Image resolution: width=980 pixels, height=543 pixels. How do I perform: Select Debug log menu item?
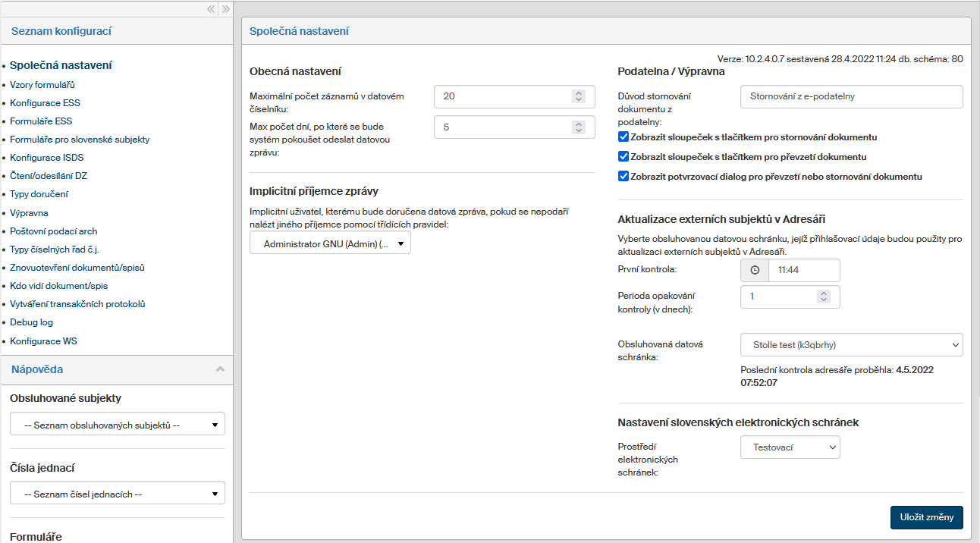[x=32, y=322]
